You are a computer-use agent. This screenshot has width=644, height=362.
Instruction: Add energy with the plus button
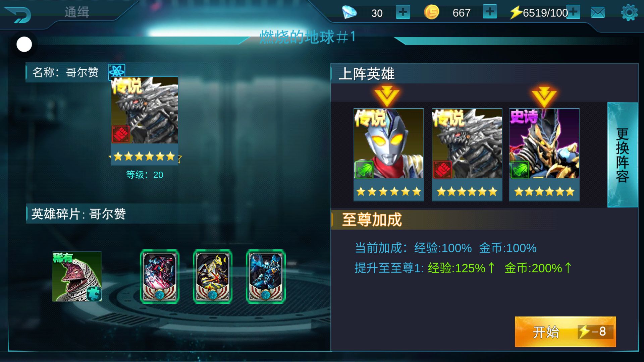[573, 12]
